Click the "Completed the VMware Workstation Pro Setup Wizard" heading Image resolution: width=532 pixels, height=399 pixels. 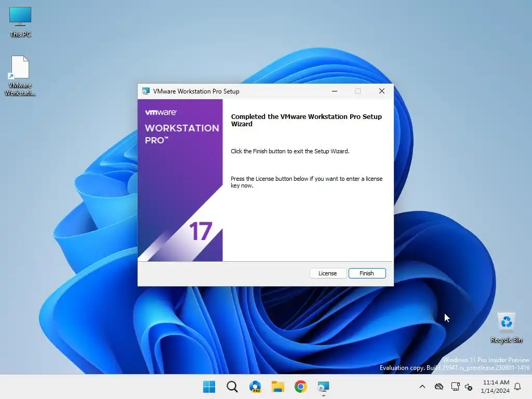[307, 120]
